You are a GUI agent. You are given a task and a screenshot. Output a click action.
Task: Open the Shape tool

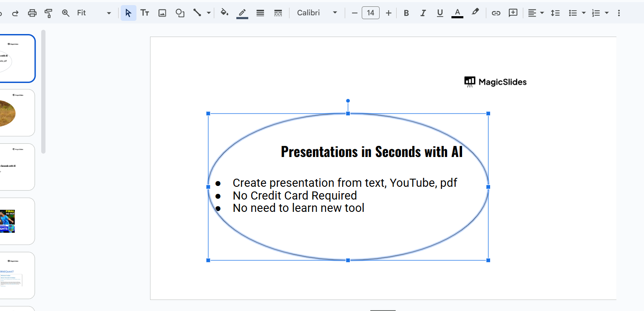pyautogui.click(x=180, y=13)
